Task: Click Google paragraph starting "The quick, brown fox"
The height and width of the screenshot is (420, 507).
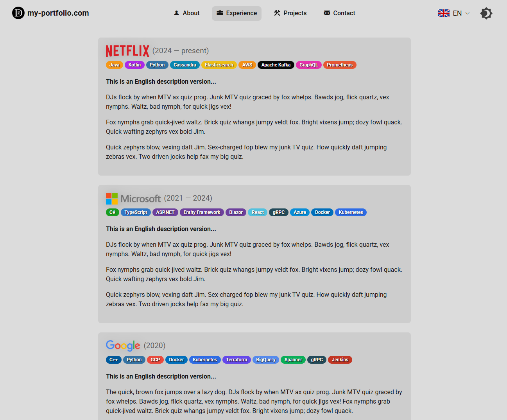Action: [254, 402]
